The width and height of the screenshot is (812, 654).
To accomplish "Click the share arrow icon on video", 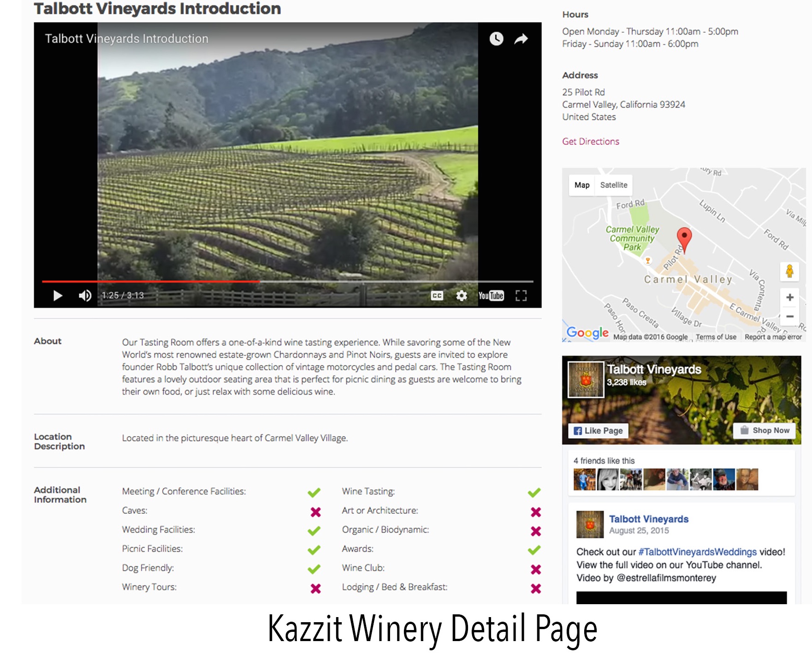I will (x=521, y=39).
